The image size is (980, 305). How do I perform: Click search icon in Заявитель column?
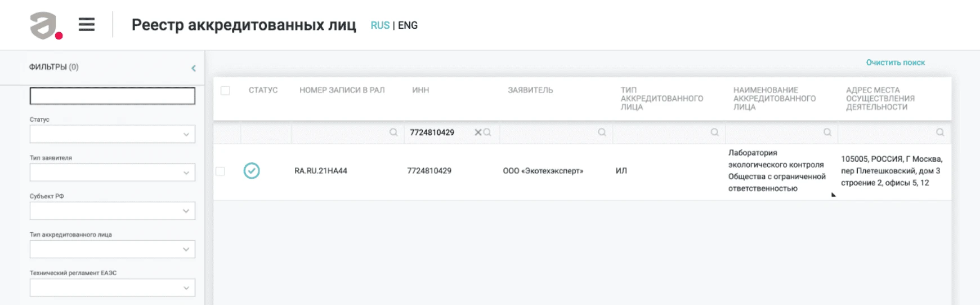[602, 132]
